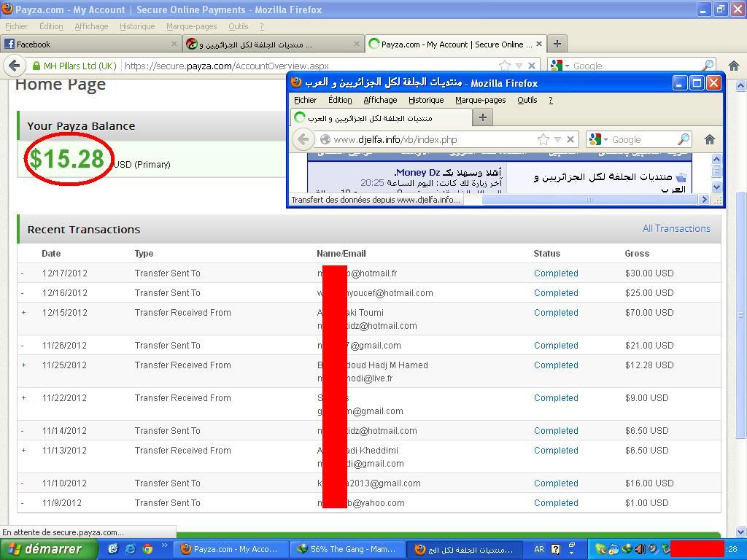Bookmark the djelfa.info page with the star
The image size is (747, 560).
(543, 139)
